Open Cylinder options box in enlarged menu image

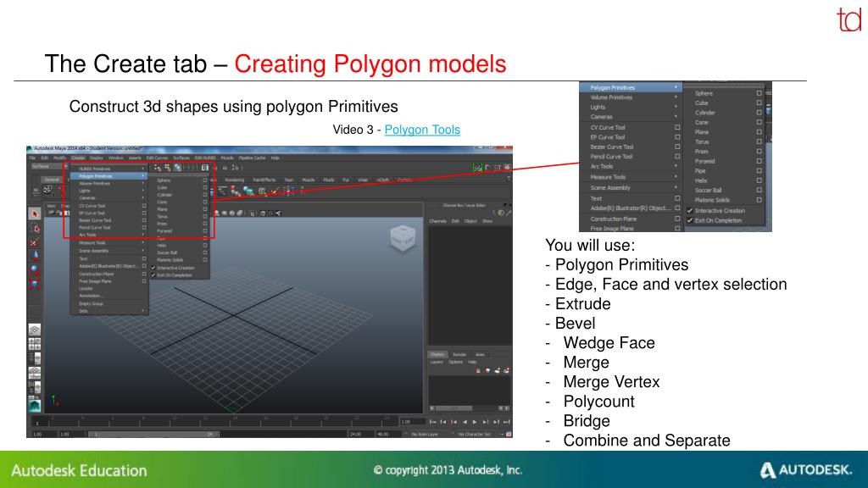[759, 113]
